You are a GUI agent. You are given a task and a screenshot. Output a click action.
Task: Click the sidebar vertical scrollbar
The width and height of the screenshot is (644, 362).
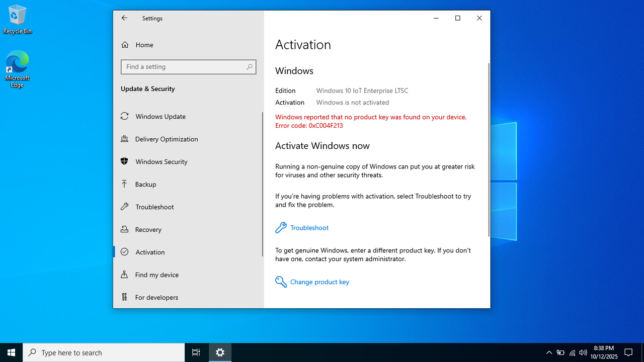pyautogui.click(x=262, y=184)
